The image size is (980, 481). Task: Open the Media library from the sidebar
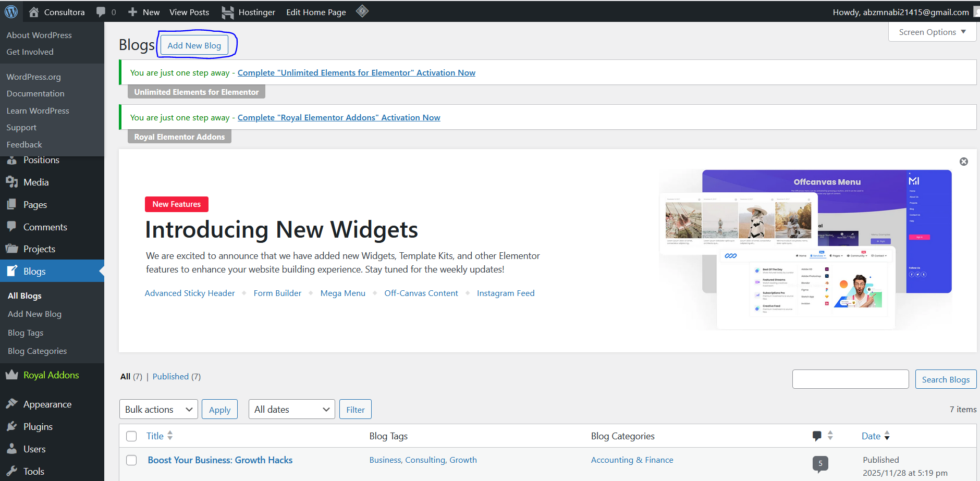point(13,182)
